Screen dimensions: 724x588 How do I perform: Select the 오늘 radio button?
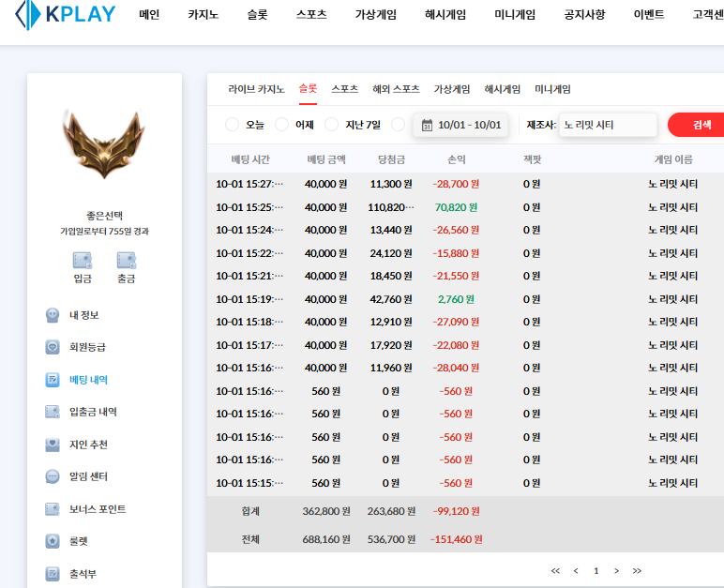(x=233, y=125)
